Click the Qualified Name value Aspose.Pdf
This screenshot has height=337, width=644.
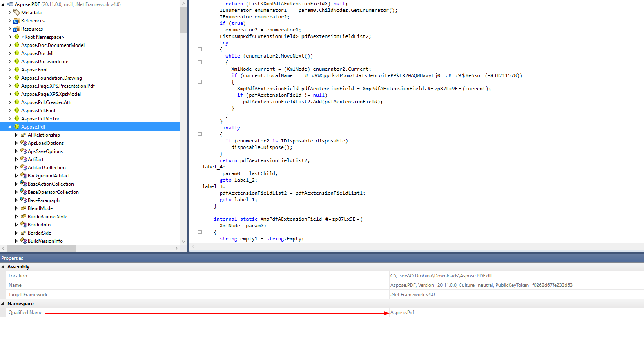[402, 313]
